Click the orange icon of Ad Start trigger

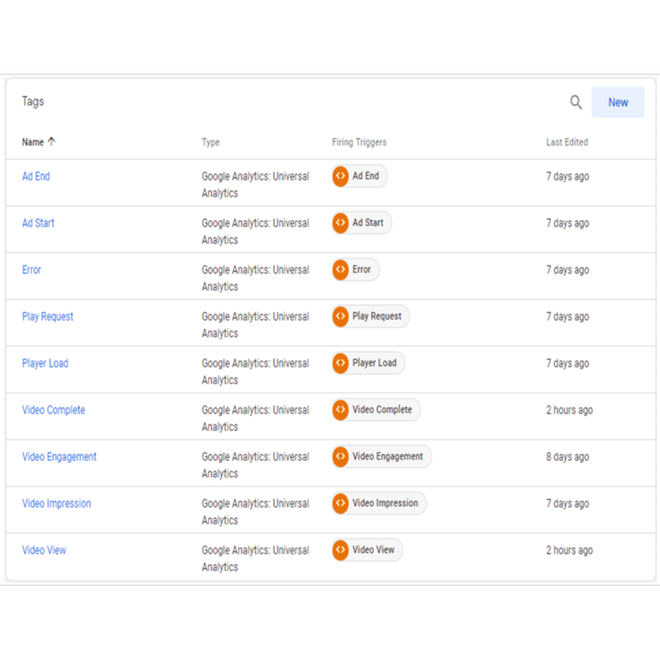[x=341, y=223]
